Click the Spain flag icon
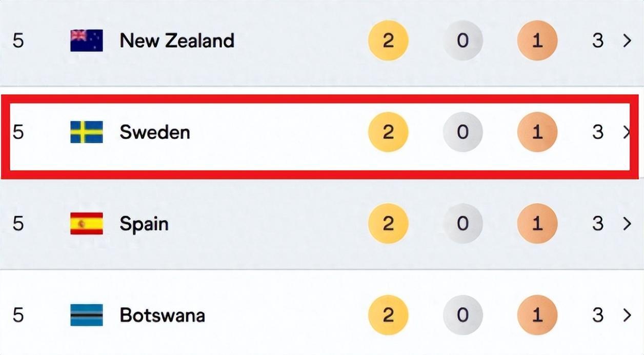Image resolution: width=644 pixels, height=355 pixels. (86, 224)
